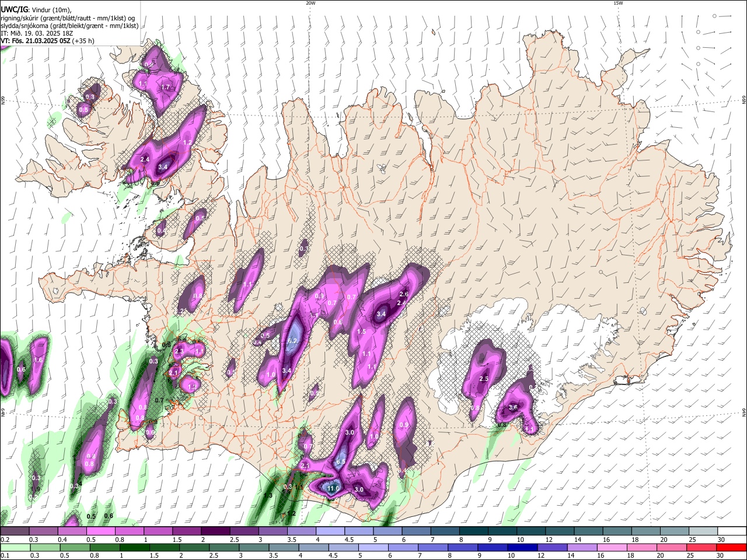Click the '20W' longitude label at top
Viewport: 747px width, 560px height.
[x=310, y=3]
